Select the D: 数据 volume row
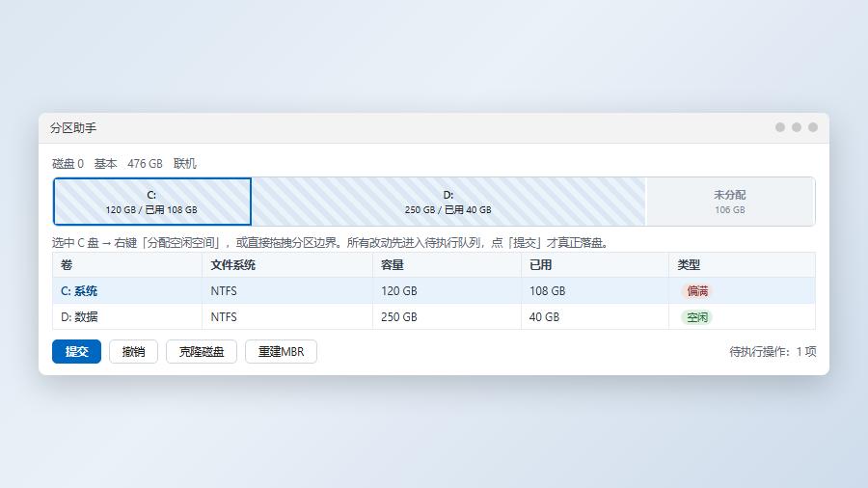The image size is (868, 488). tap(434, 316)
